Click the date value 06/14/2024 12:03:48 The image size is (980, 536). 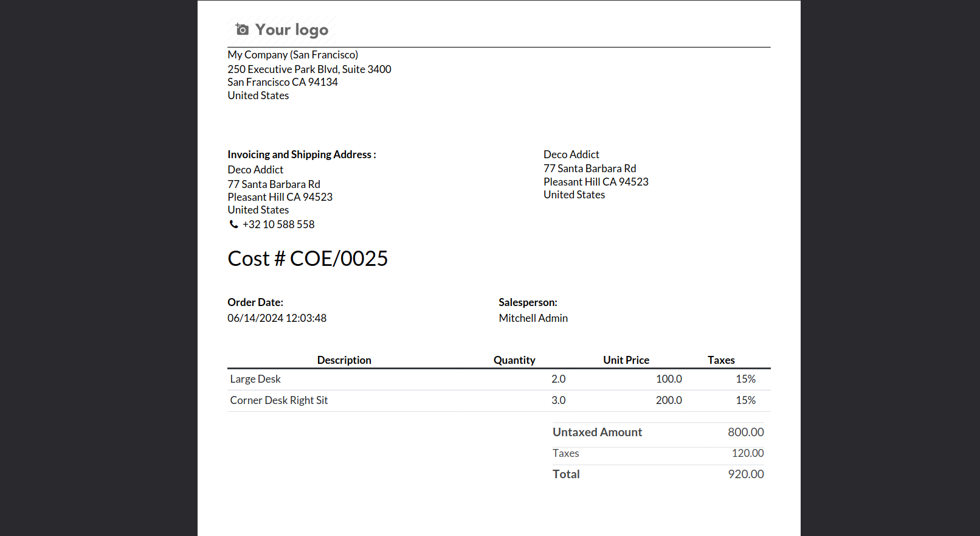click(x=277, y=318)
